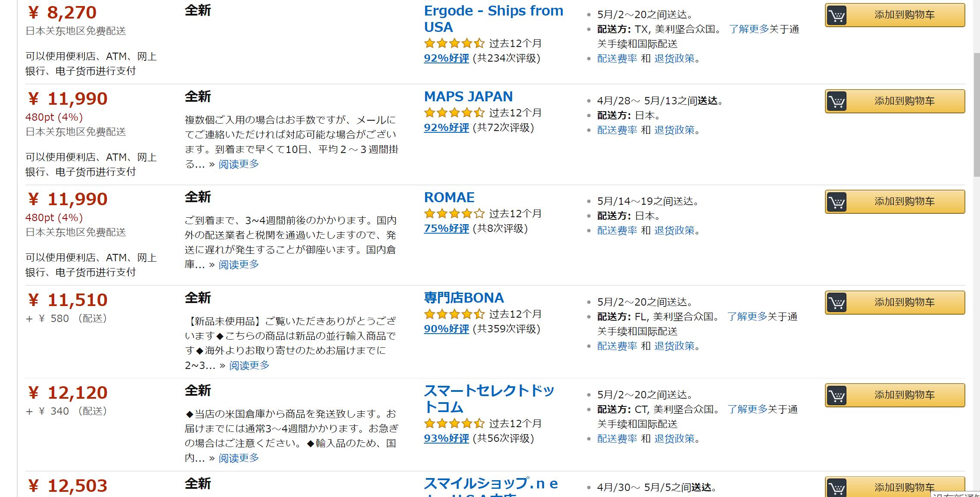Viewport: 980px width, 497px height.
Task: Expand スマートセレクトドットコム note via 阅读更多
Action: (239, 458)
